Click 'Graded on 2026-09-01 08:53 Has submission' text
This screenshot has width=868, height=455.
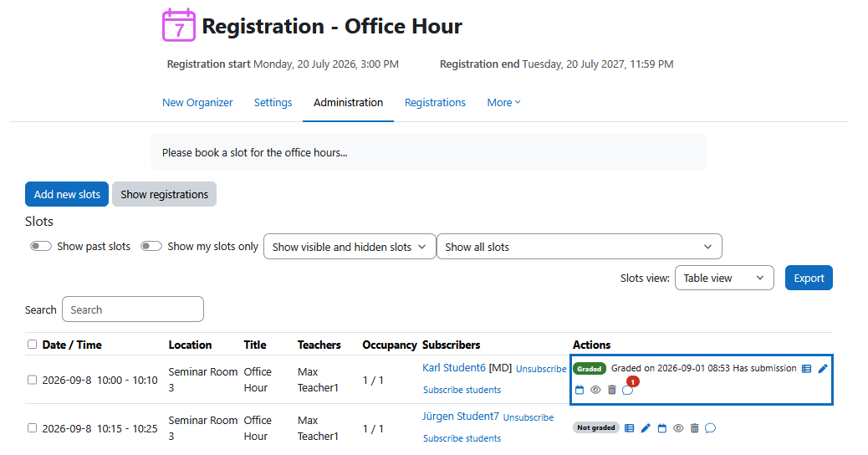click(703, 368)
